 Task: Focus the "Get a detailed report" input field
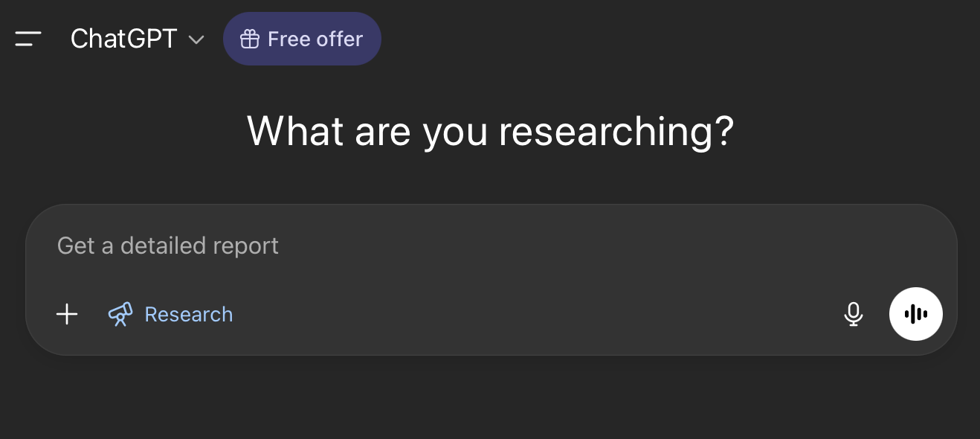tap(446, 246)
